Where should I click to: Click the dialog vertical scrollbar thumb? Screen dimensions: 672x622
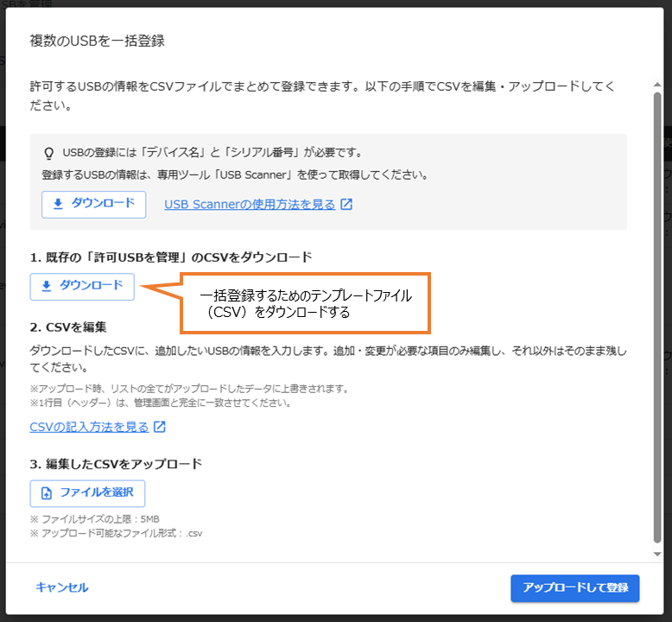[x=657, y=318]
